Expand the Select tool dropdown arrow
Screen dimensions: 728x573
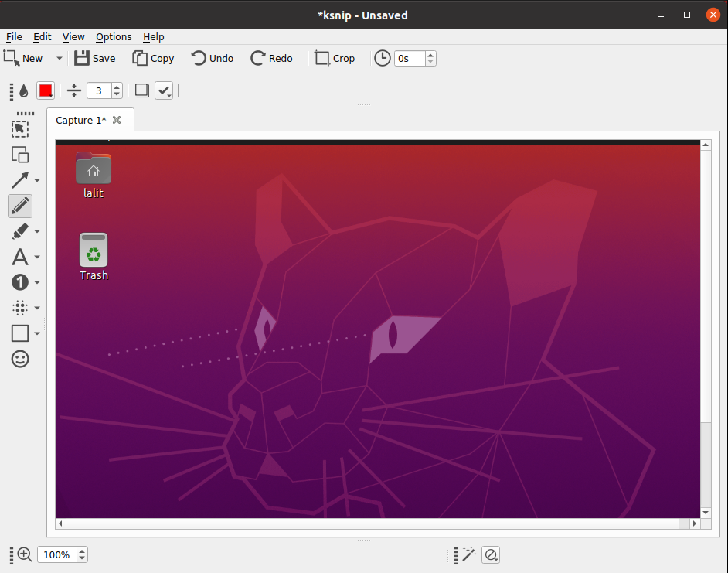click(33, 128)
